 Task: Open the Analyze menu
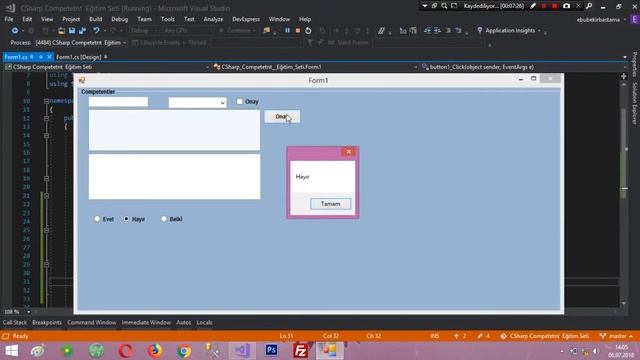point(213,19)
